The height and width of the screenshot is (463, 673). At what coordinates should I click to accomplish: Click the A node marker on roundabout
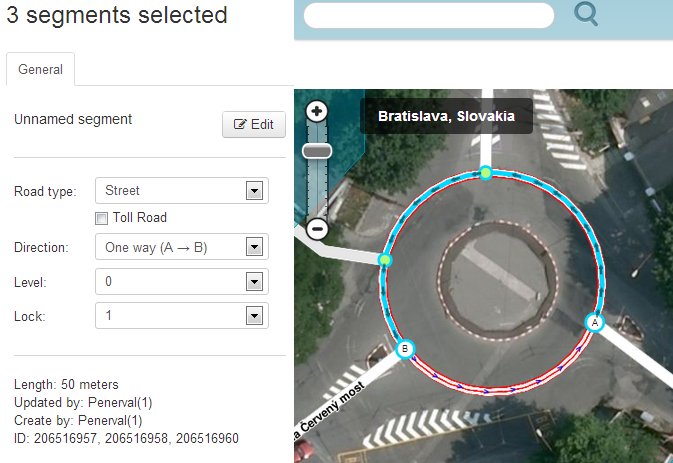click(x=595, y=322)
